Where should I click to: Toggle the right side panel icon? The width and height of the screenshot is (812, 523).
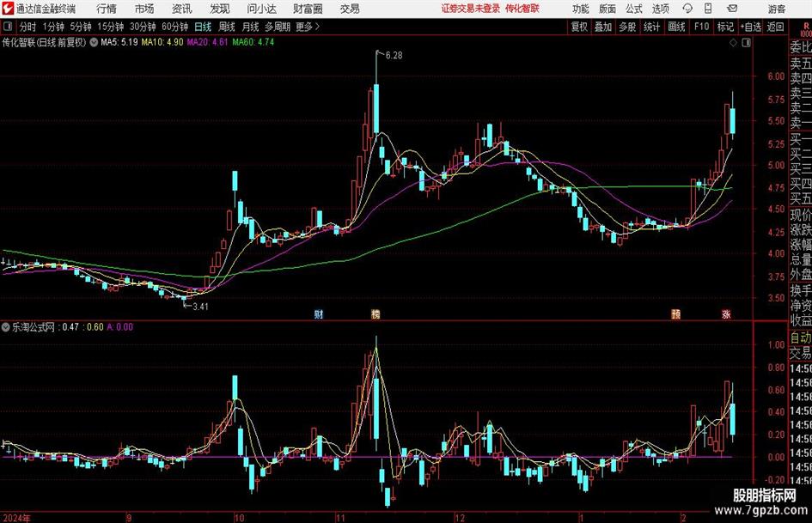(746, 43)
